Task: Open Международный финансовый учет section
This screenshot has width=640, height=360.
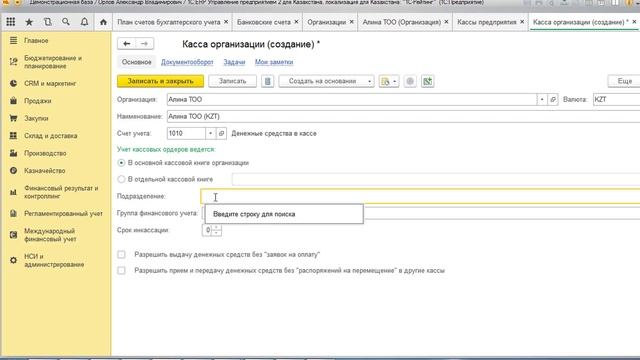Action: [x=50, y=235]
